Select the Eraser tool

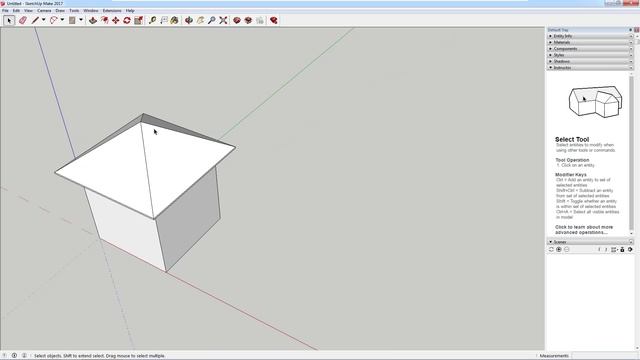(x=23, y=20)
